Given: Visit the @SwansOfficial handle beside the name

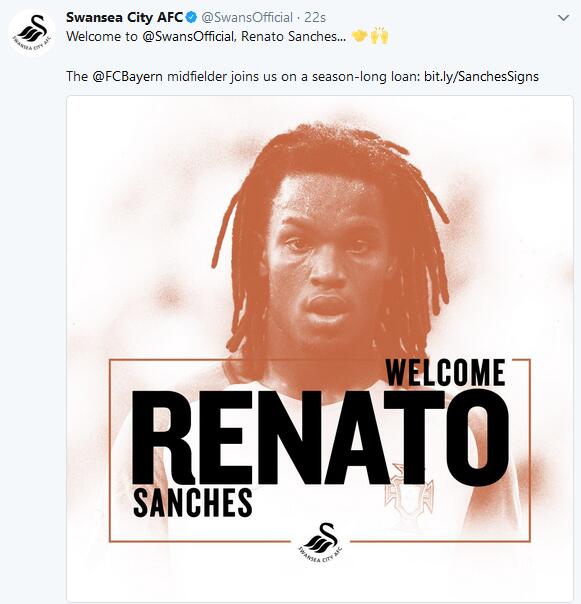Looking at the screenshot, I should pyautogui.click(x=247, y=17).
